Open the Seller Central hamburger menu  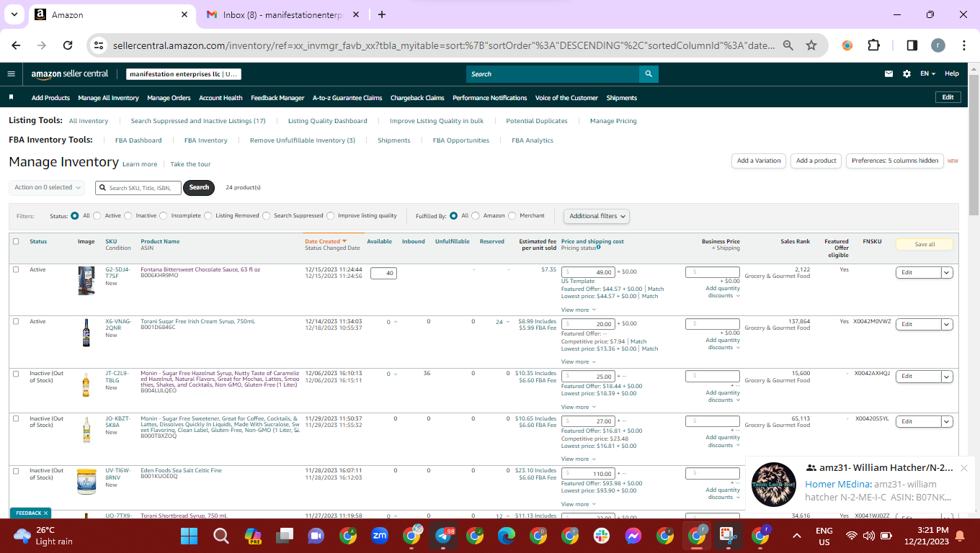pos(11,73)
